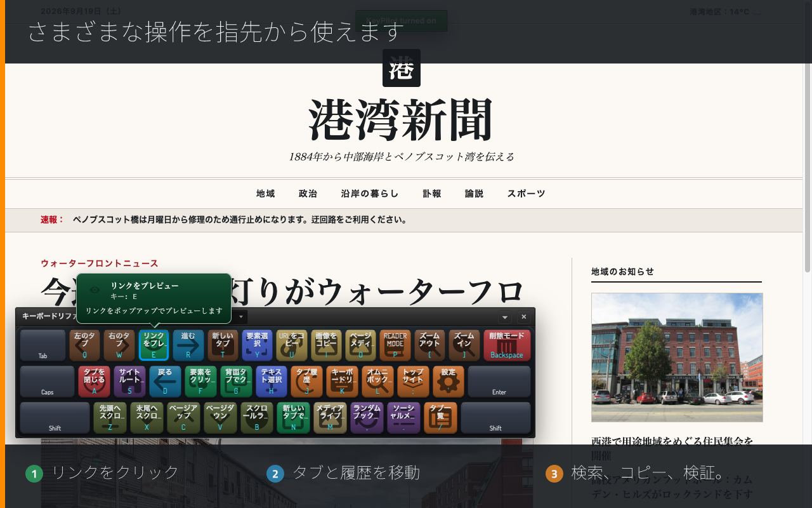Click the 要素をクリック (F) key icon

pyautogui.click(x=200, y=382)
